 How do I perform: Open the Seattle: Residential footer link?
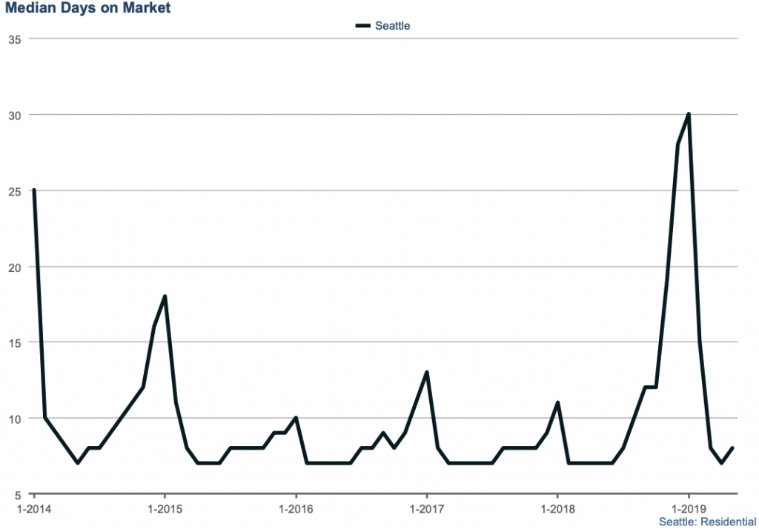[x=707, y=522]
